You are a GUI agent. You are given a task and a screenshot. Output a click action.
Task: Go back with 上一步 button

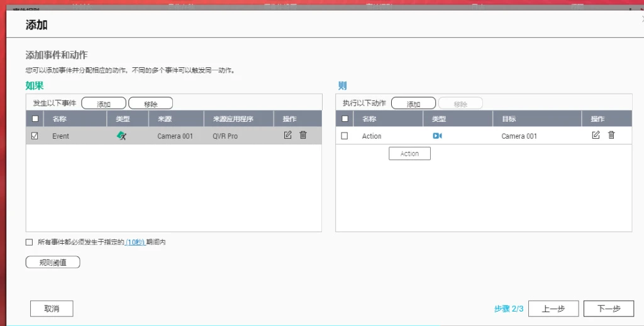553,309
